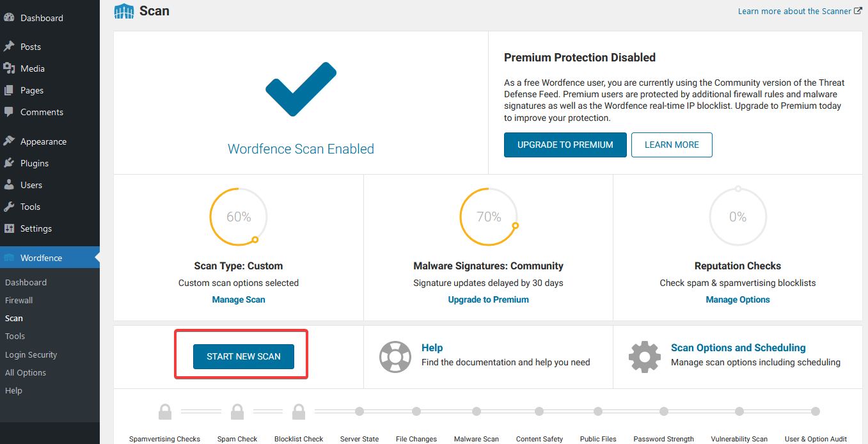Click the large blue checkmark icon

(301, 89)
